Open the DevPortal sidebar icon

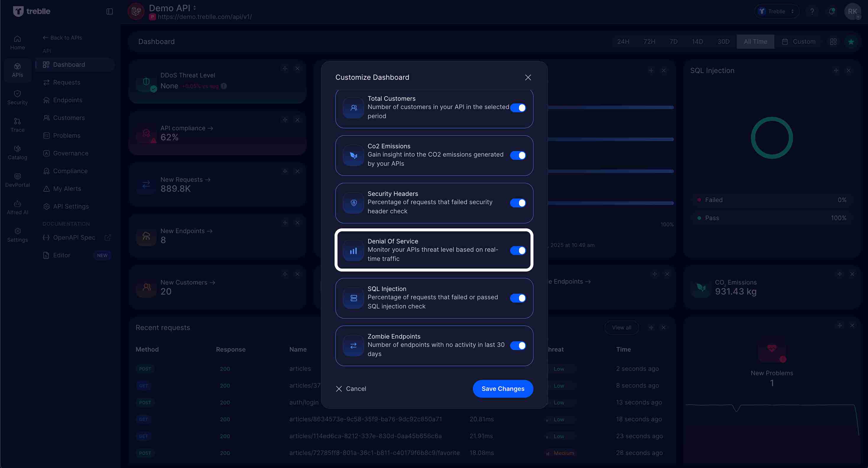pos(17,179)
